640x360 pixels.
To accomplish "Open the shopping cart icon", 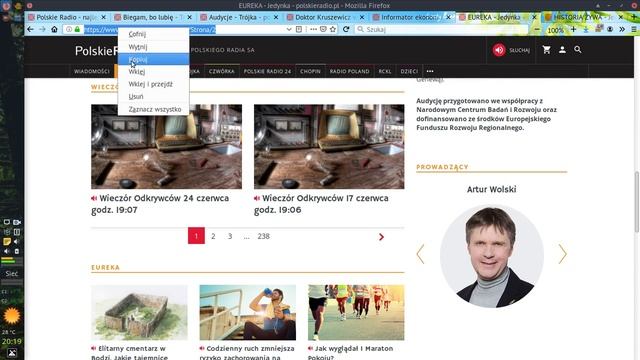I will tap(547, 50).
